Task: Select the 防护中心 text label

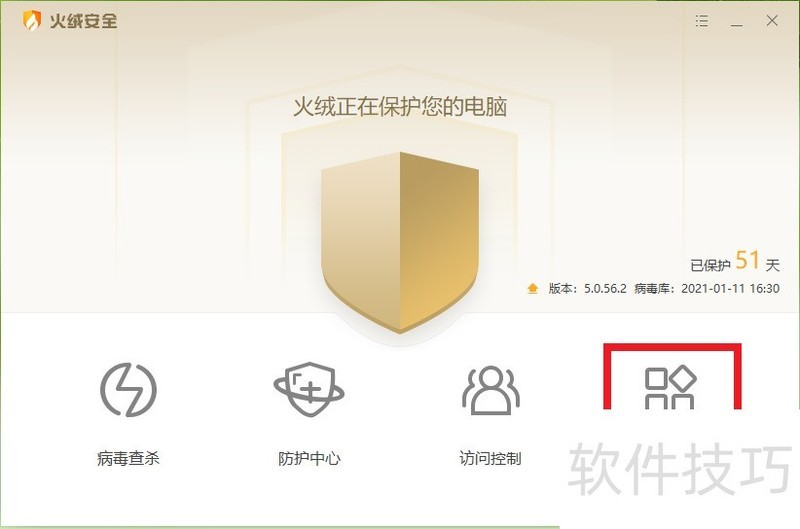Action: click(309, 459)
